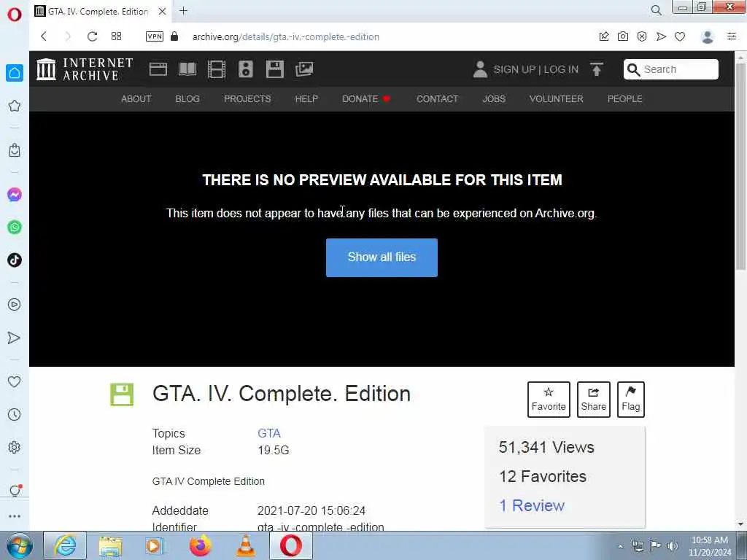This screenshot has height=560, width=747.
Task: Flag this item
Action: pos(631,400)
